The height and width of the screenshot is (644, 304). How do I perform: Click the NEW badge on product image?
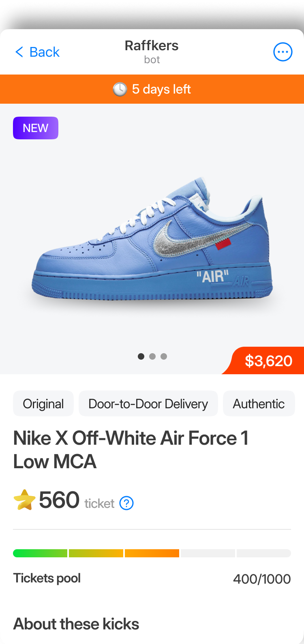(36, 128)
